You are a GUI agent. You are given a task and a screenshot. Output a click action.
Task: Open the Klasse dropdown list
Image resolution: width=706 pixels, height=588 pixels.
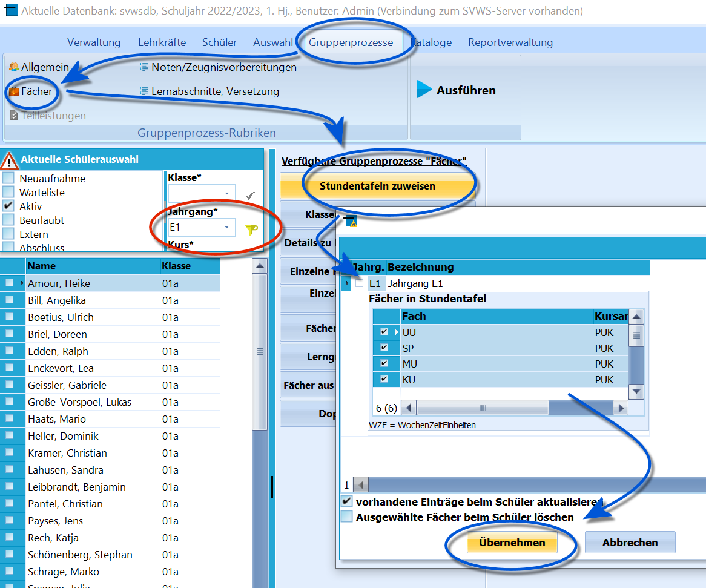(x=226, y=193)
